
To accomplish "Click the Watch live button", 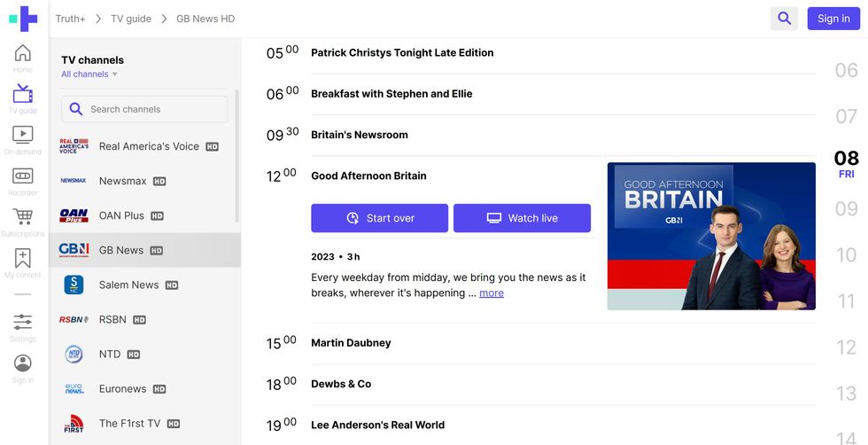I will (522, 218).
